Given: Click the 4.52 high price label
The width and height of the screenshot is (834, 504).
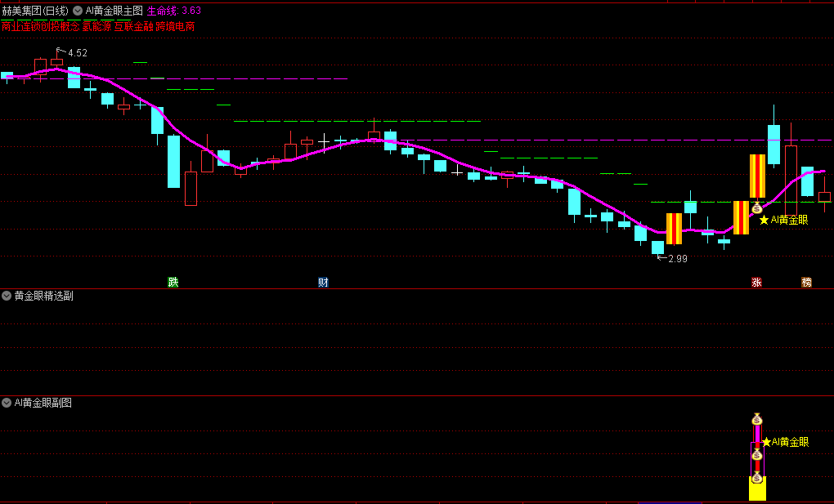Looking at the screenshot, I should [x=78, y=53].
